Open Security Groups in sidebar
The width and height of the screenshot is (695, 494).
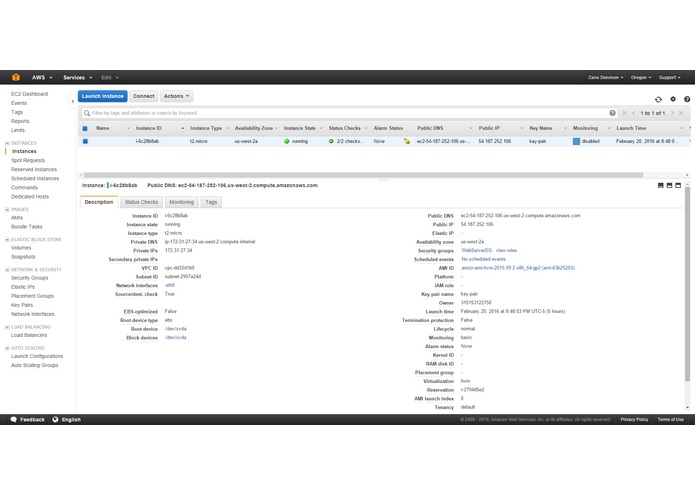pos(30,278)
